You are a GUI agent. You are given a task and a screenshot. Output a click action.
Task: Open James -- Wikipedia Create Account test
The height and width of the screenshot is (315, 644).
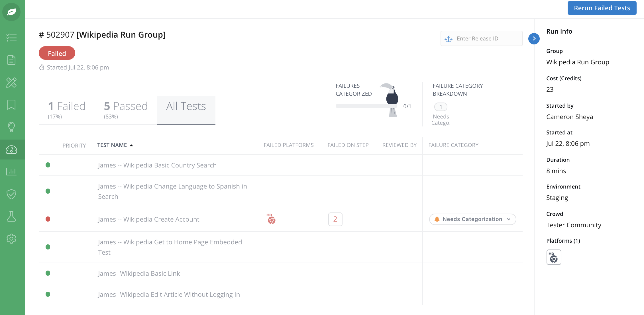pyautogui.click(x=148, y=219)
